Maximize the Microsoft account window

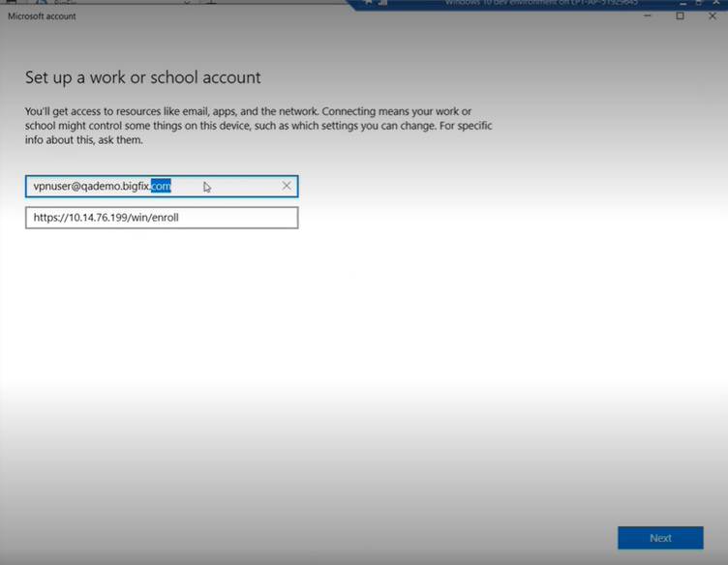tap(680, 15)
